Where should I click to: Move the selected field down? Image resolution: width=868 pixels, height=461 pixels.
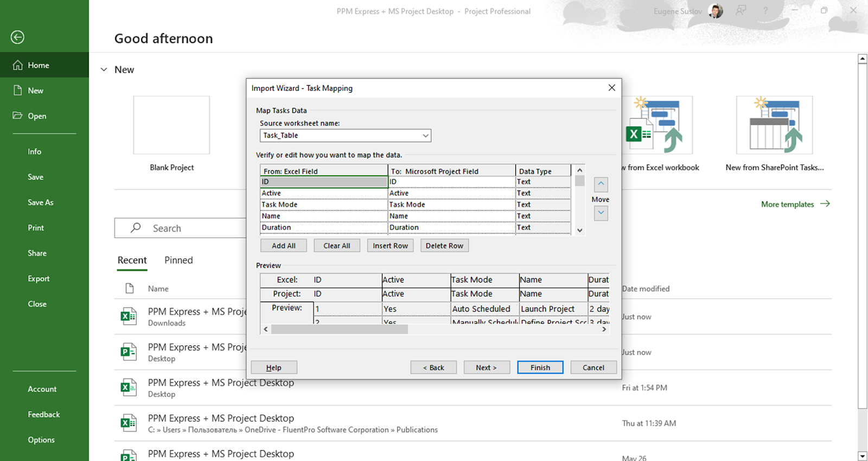click(601, 213)
